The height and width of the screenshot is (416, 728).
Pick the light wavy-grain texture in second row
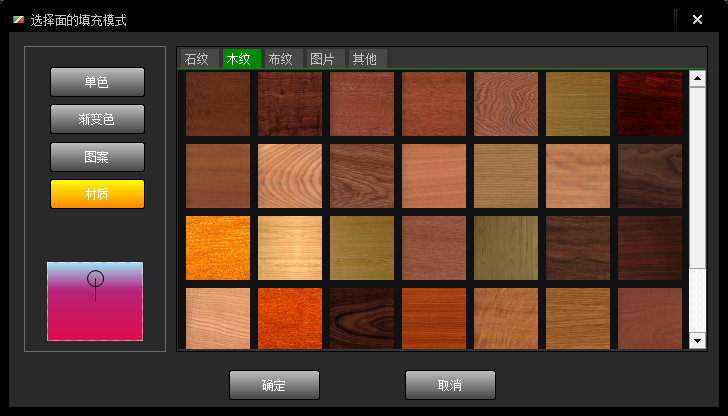pyautogui.click(x=290, y=176)
